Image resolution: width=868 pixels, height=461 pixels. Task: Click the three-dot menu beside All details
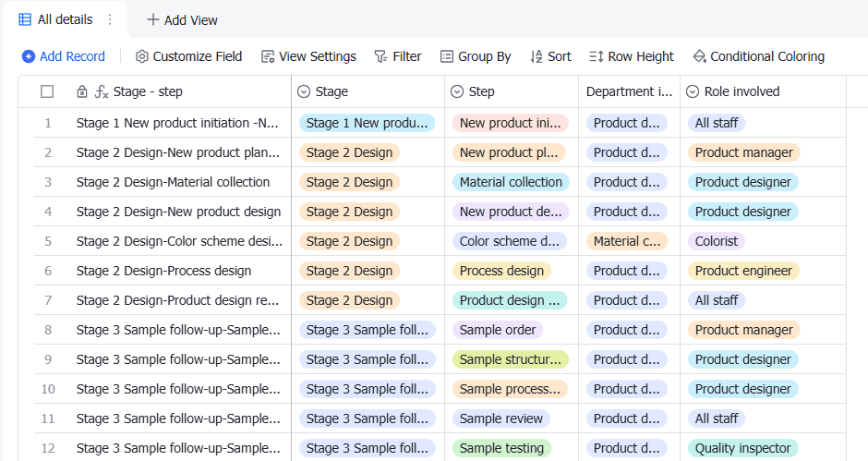[110, 19]
